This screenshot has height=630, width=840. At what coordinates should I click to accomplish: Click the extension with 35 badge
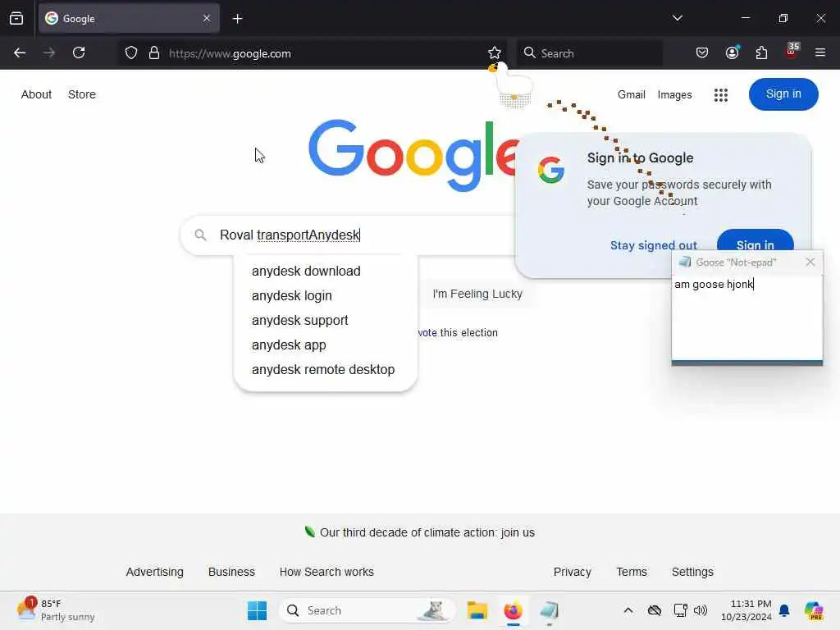coord(792,52)
